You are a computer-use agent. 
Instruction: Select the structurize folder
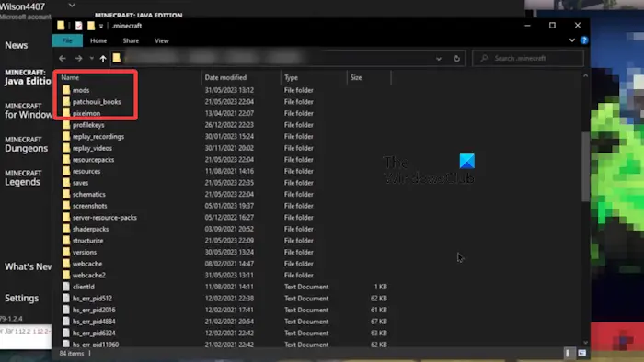(88, 240)
